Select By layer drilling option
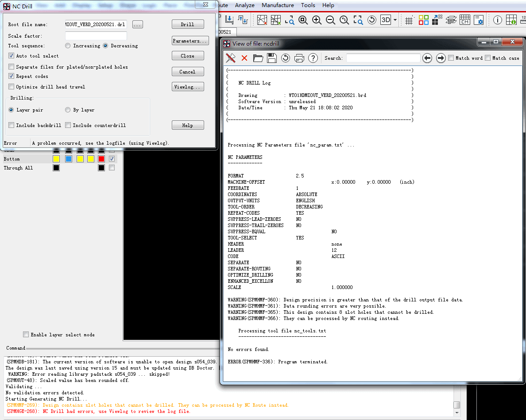Screen dimensions: 526x420 pos(68,110)
